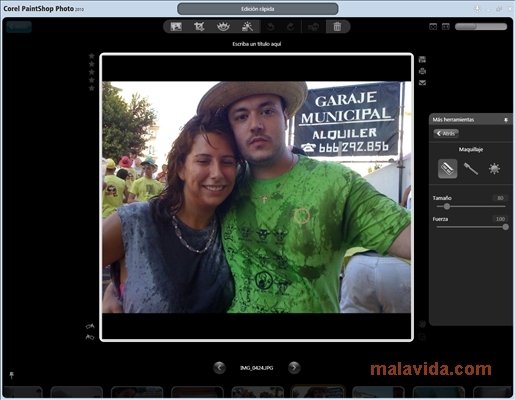Select the crop tool in top toolbar

point(199,26)
